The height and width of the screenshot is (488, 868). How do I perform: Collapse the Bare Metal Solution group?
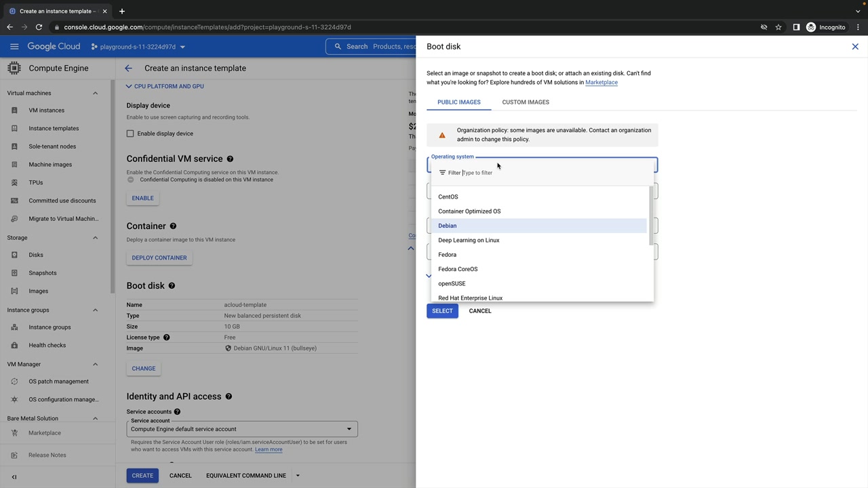(x=95, y=419)
